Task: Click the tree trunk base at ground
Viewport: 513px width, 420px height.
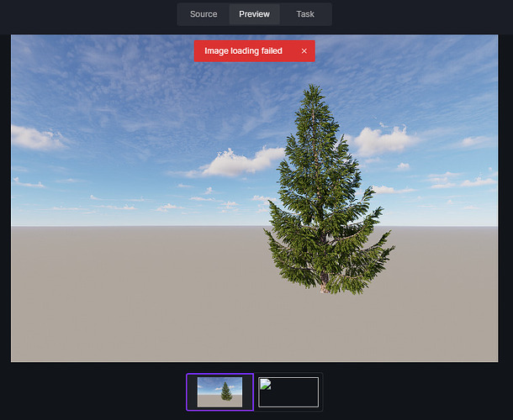Action: point(323,286)
